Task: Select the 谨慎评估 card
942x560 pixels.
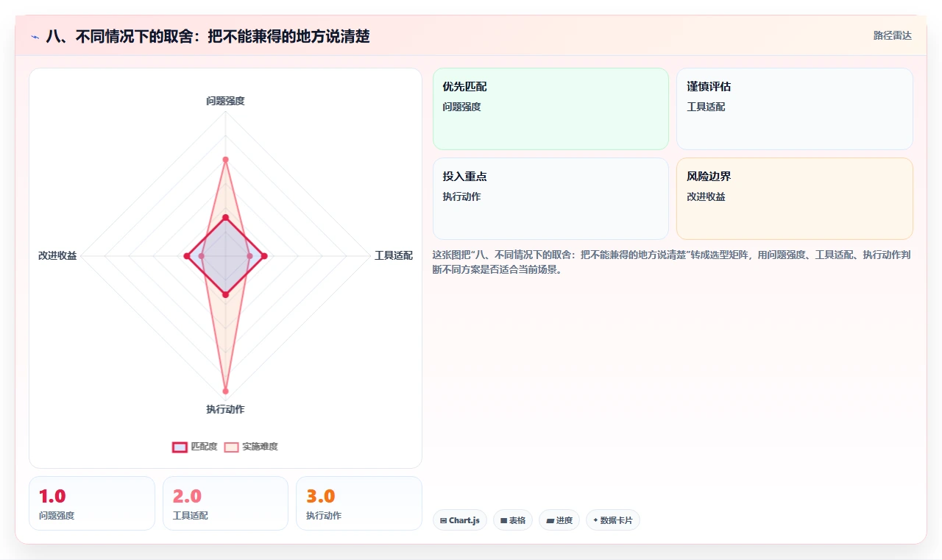Action: coord(795,109)
